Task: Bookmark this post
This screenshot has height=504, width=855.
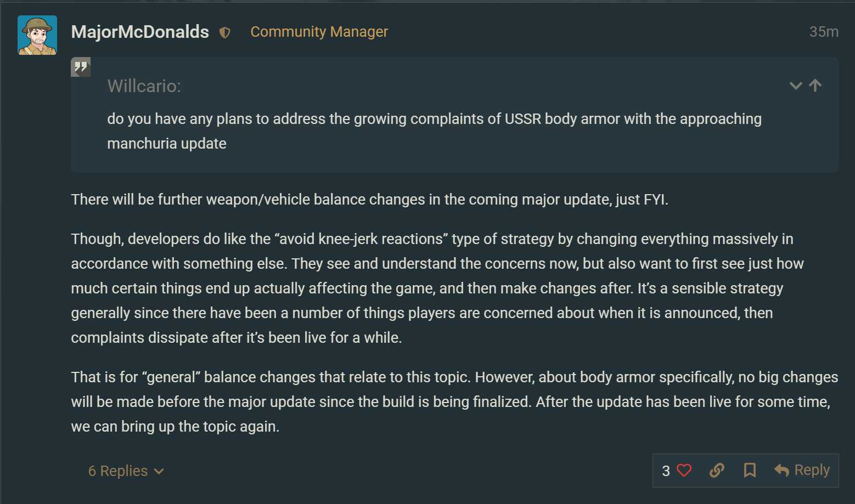Action: pyautogui.click(x=750, y=471)
